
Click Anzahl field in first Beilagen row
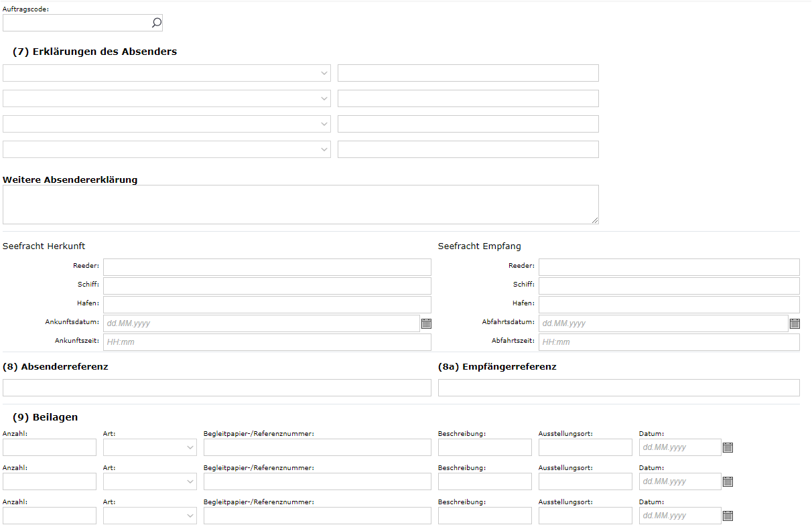(50, 447)
